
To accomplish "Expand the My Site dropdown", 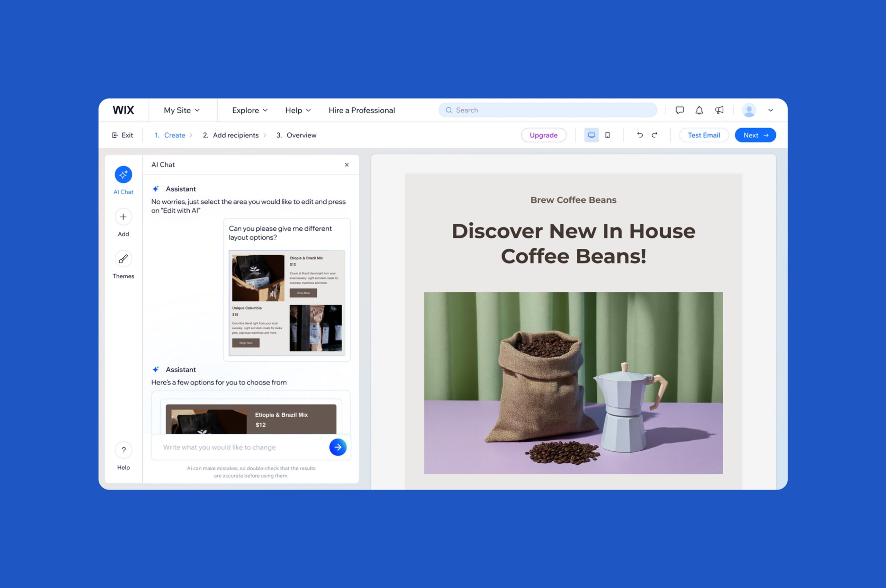I will point(182,110).
